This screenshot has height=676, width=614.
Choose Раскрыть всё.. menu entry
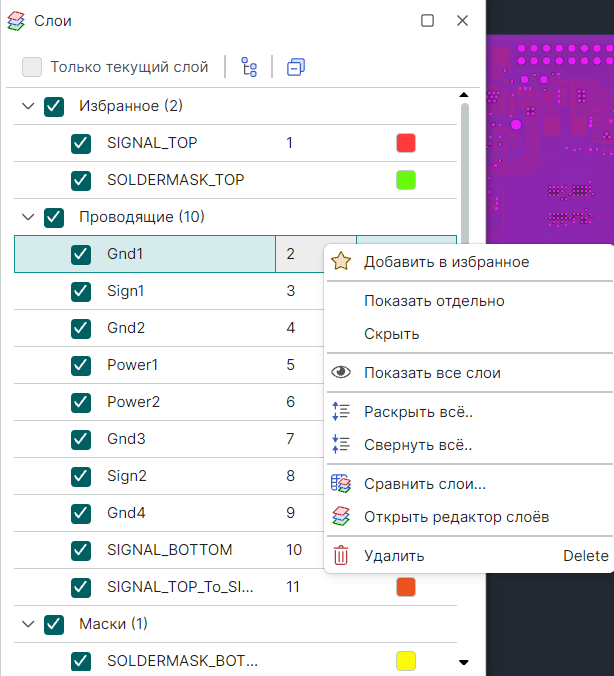(469, 412)
